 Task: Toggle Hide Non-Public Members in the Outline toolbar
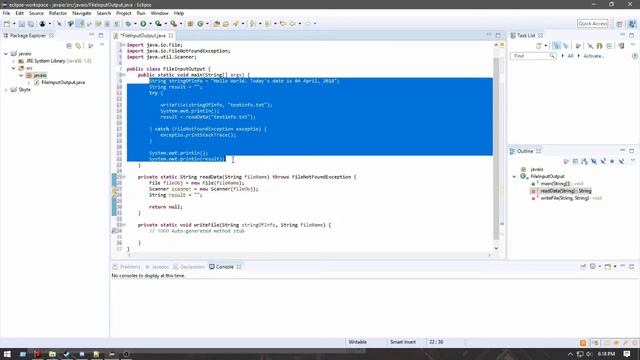tap(612, 162)
